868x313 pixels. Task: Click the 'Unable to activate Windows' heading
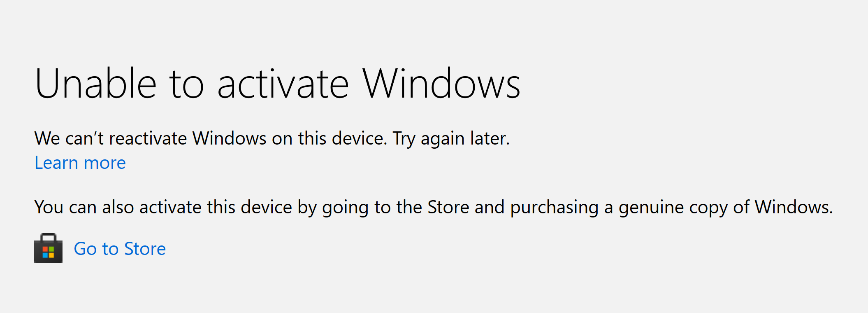(x=278, y=84)
